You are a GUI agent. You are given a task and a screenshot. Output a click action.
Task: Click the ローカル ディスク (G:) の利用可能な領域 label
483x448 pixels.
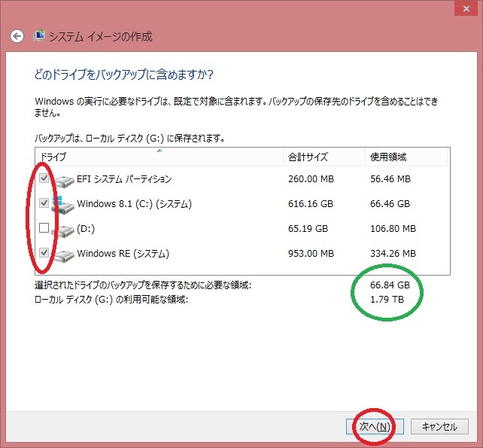(x=111, y=300)
